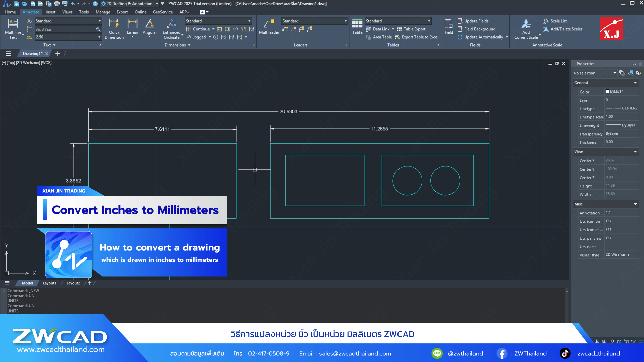Click the Color ByLayer swatch in Properties
644x362 pixels.
(607, 91)
